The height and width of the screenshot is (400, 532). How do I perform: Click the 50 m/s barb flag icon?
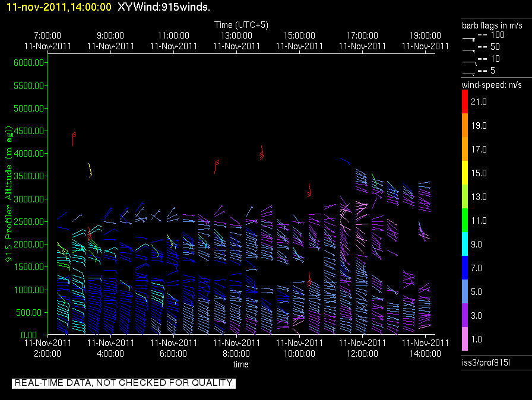click(x=468, y=51)
